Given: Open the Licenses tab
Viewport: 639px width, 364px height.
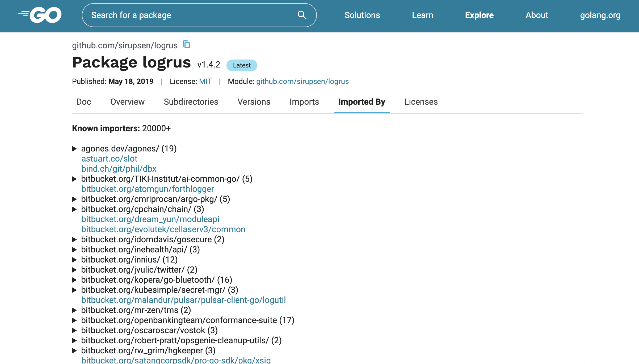Looking at the screenshot, I should pyautogui.click(x=421, y=102).
